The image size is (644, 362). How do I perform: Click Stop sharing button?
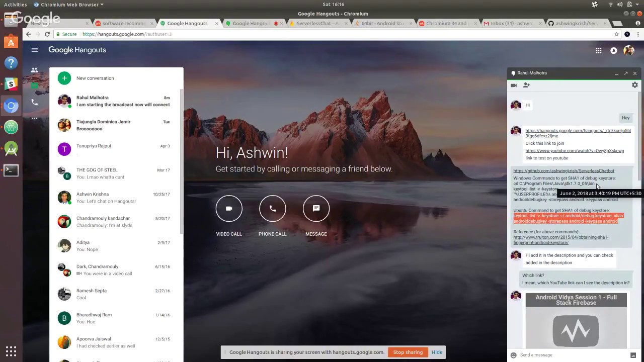point(408,352)
